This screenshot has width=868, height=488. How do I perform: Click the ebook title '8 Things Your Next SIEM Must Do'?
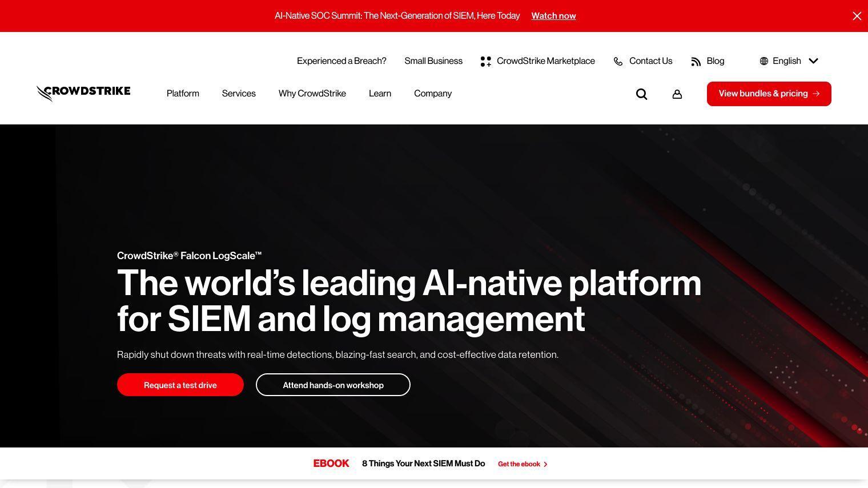(423, 463)
